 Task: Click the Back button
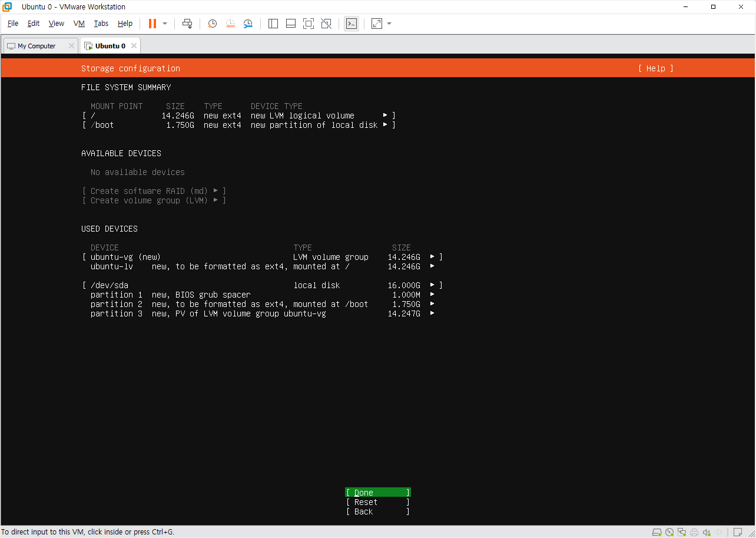(x=378, y=511)
